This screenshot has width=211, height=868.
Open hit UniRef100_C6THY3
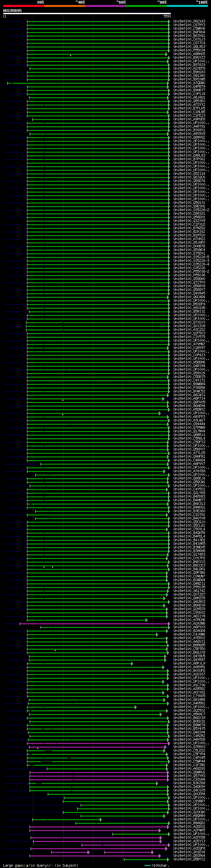tap(190, 25)
